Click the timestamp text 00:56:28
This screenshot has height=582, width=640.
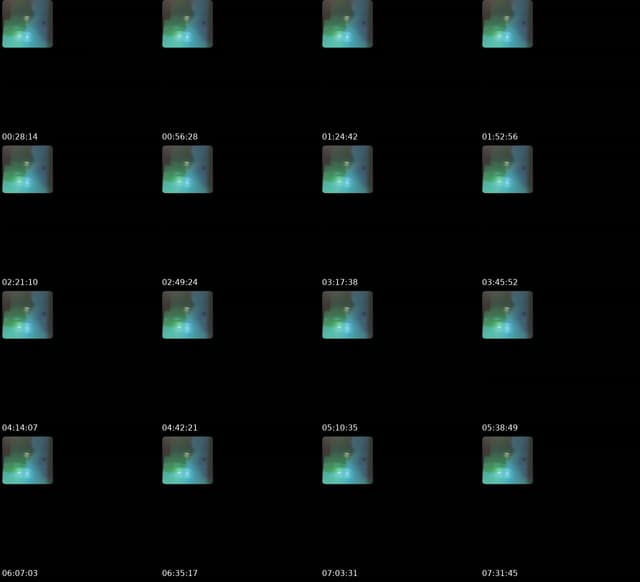(180, 137)
